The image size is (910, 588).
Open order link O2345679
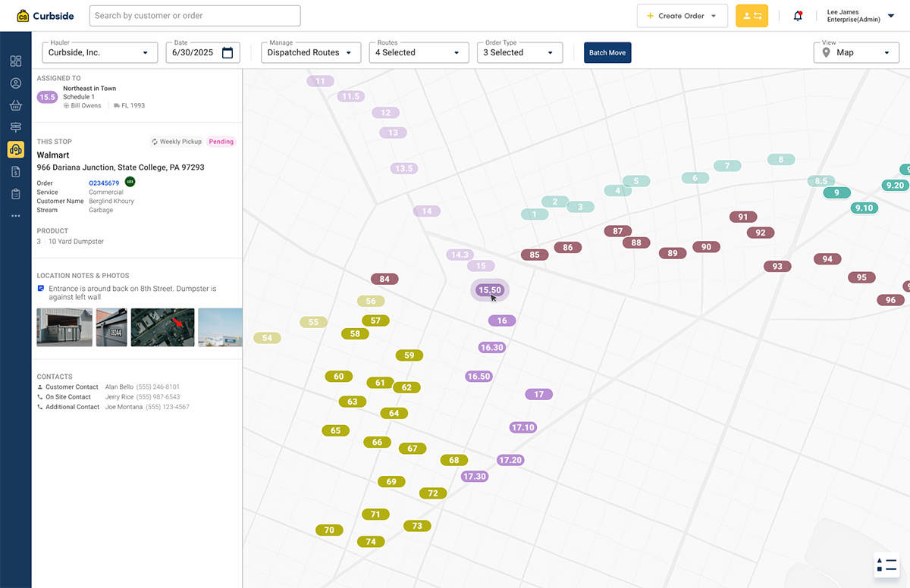click(x=104, y=183)
